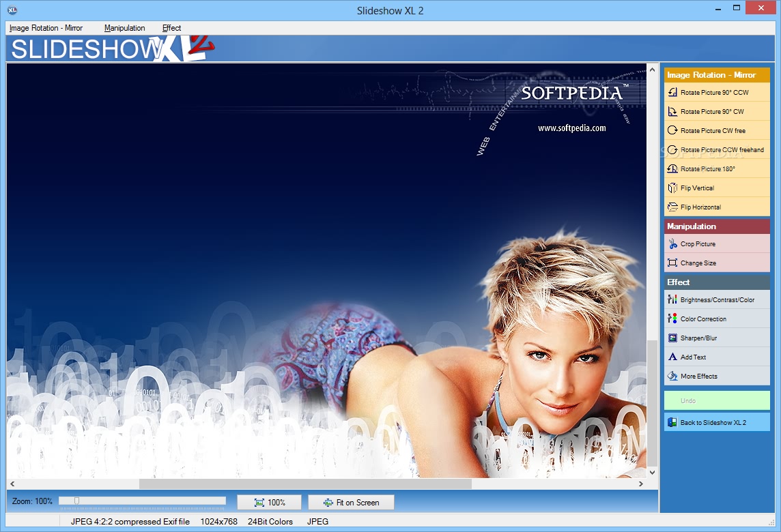Click the Zoom: 100% label
781x532 pixels.
[x=32, y=501]
